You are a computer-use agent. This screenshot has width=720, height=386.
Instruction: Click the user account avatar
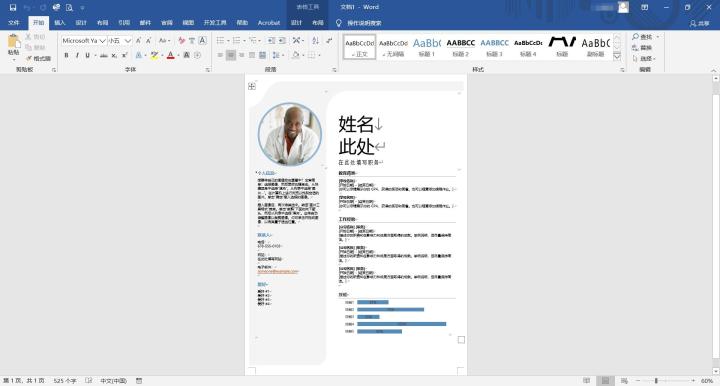[x=623, y=7]
